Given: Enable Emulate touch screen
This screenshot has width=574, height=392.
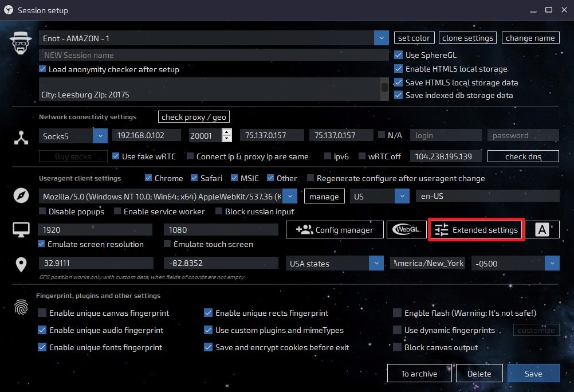Looking at the screenshot, I should tap(167, 244).
